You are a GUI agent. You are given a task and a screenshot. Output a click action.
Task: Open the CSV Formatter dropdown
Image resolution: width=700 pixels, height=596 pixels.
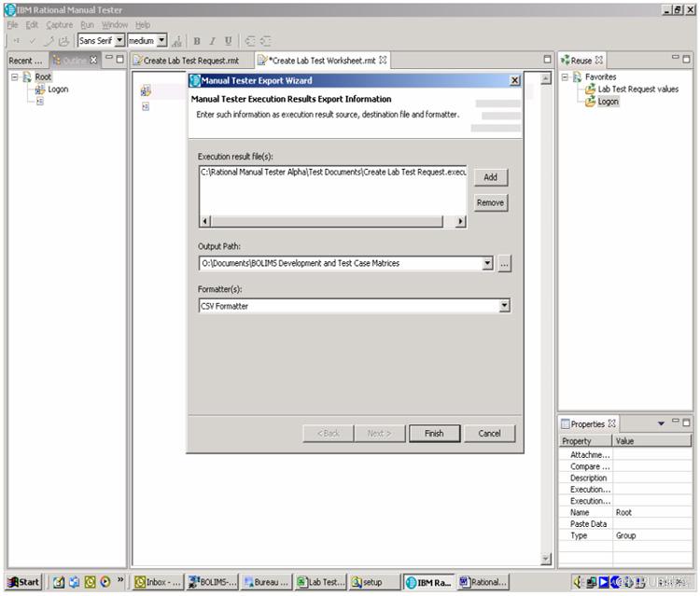tap(504, 306)
